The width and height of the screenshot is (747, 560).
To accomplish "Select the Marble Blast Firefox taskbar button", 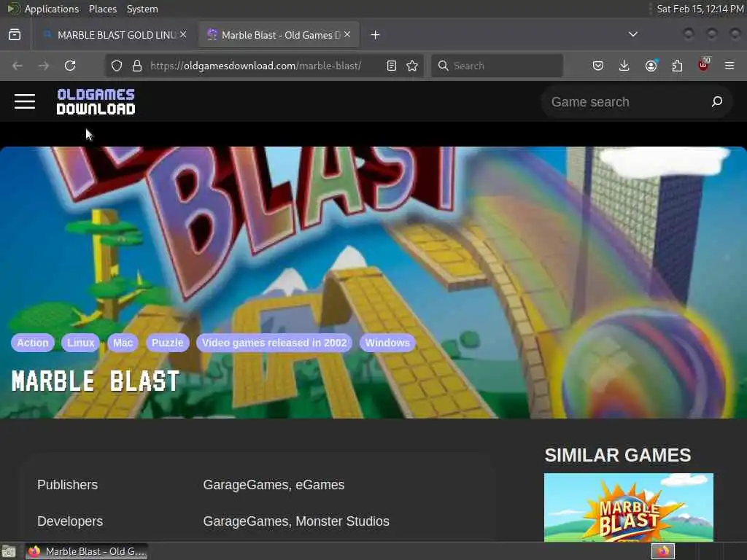I will coord(87,551).
